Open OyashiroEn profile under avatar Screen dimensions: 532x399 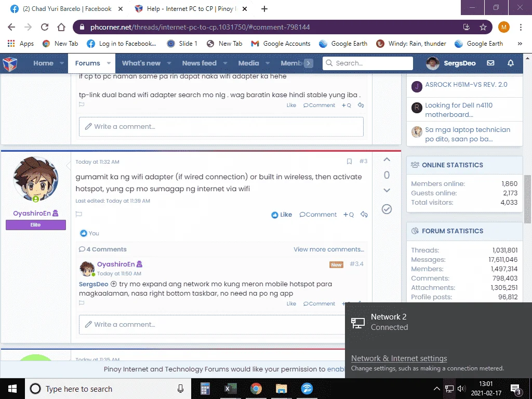[x=32, y=213]
